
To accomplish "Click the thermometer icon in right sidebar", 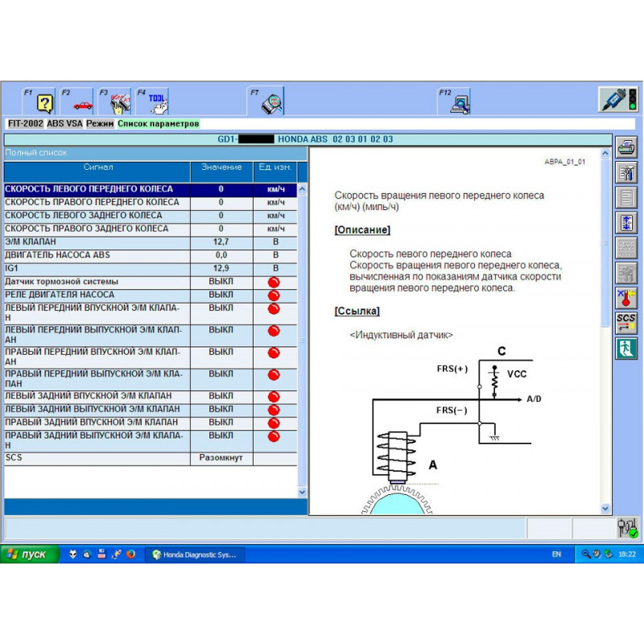I will click(x=625, y=298).
